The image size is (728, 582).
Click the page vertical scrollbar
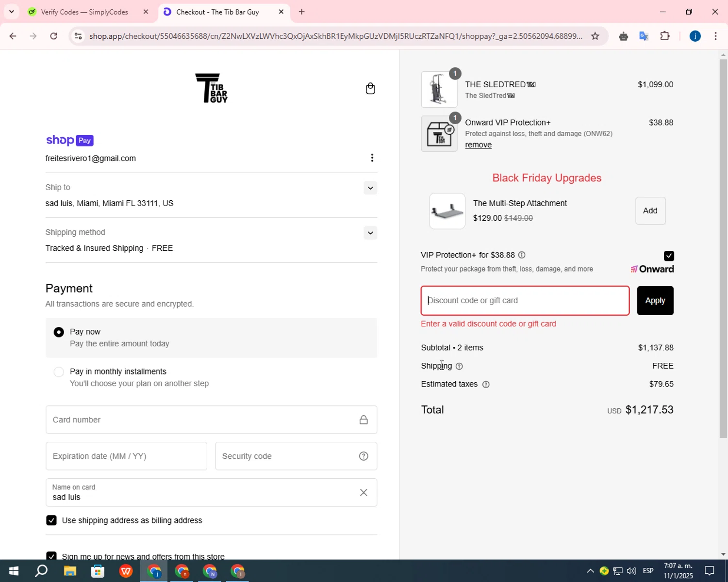pos(723,247)
